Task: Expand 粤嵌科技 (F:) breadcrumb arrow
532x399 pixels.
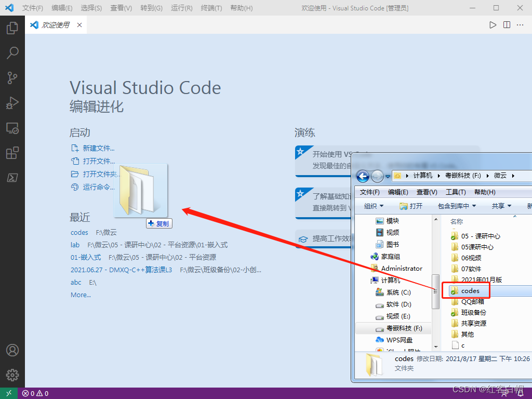Action: click(x=487, y=176)
